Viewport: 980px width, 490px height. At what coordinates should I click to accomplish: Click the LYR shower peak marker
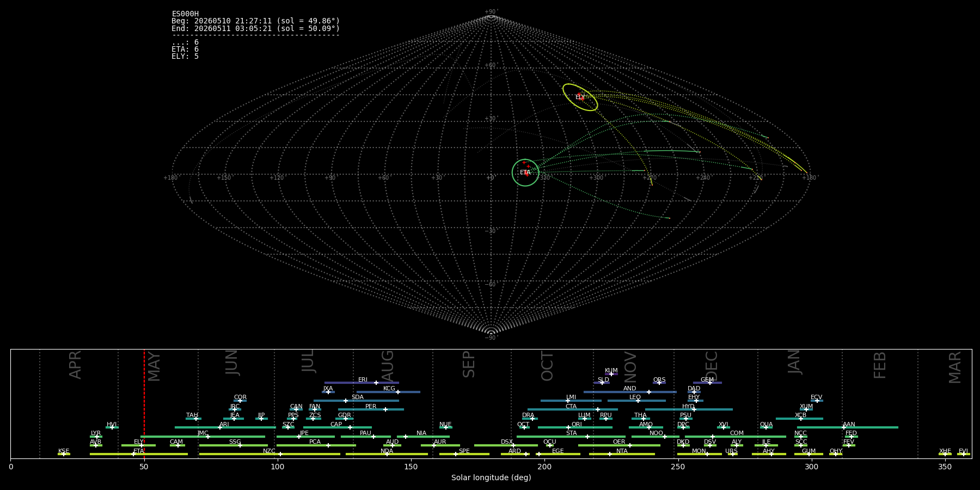tap(97, 437)
